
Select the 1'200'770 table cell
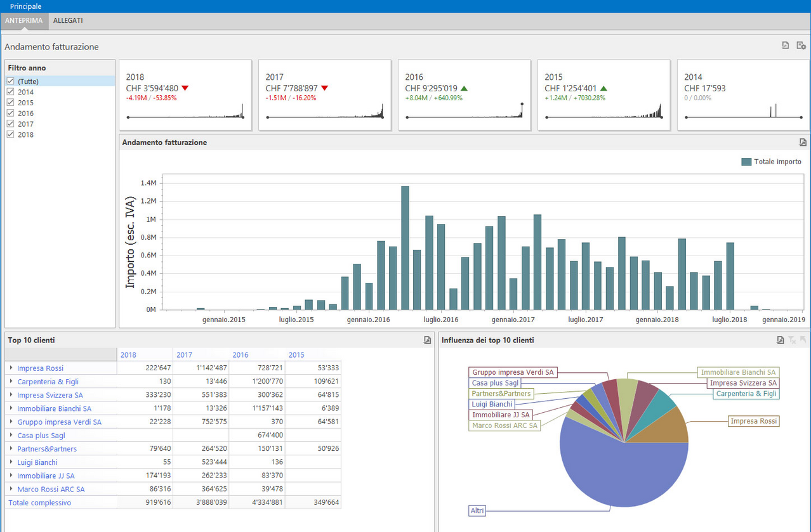point(257,381)
